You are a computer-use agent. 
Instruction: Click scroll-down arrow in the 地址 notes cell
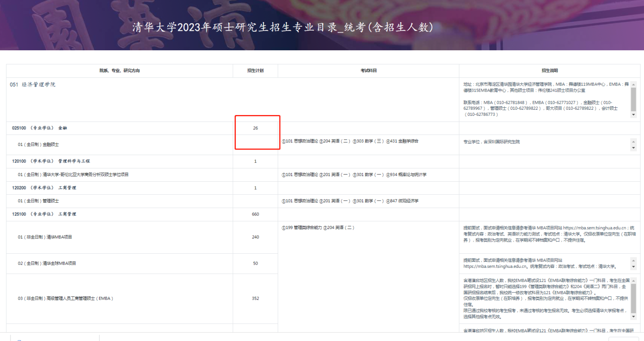634,115
